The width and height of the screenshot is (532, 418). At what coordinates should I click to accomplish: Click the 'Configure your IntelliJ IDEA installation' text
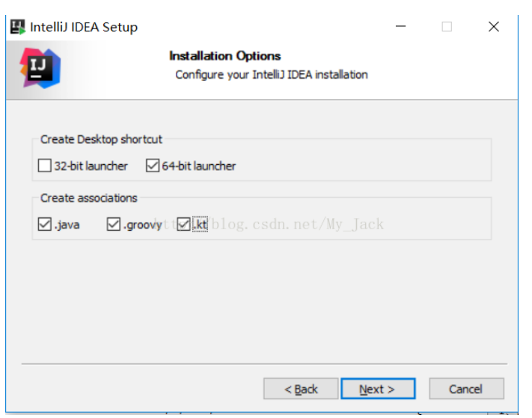point(272,75)
